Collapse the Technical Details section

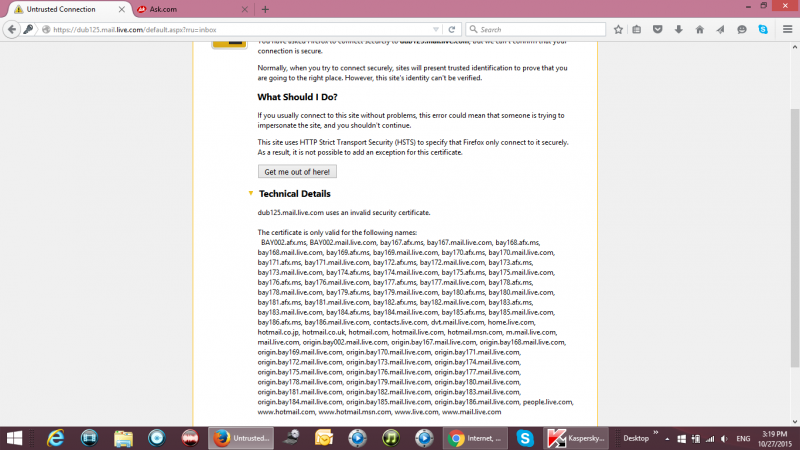pos(251,194)
